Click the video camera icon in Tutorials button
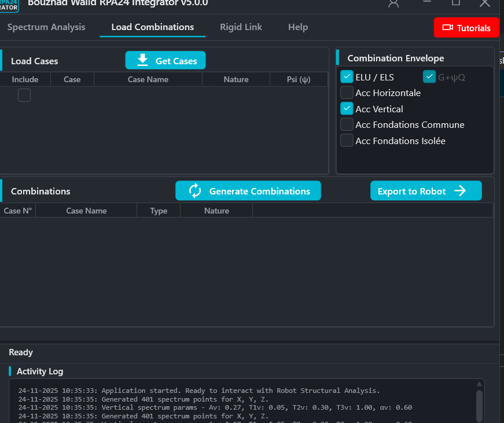The height and width of the screenshot is (423, 504). pyautogui.click(x=446, y=27)
